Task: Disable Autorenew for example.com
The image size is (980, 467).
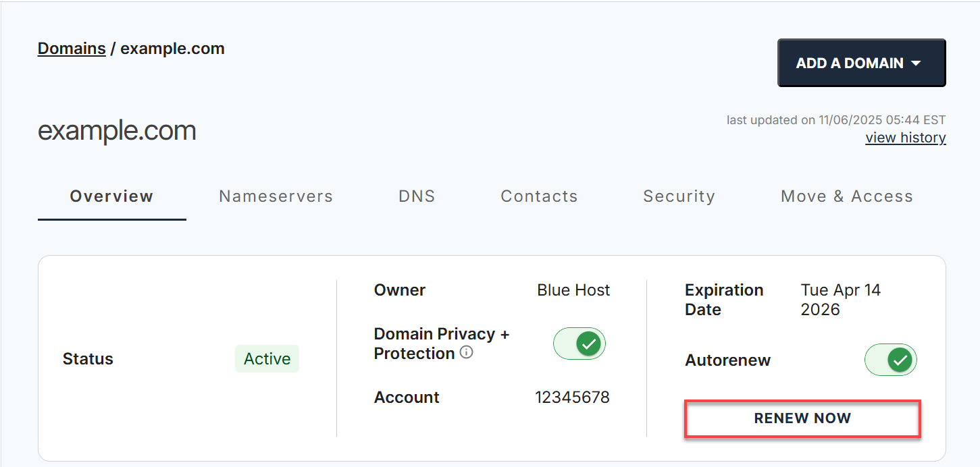Action: [890, 360]
